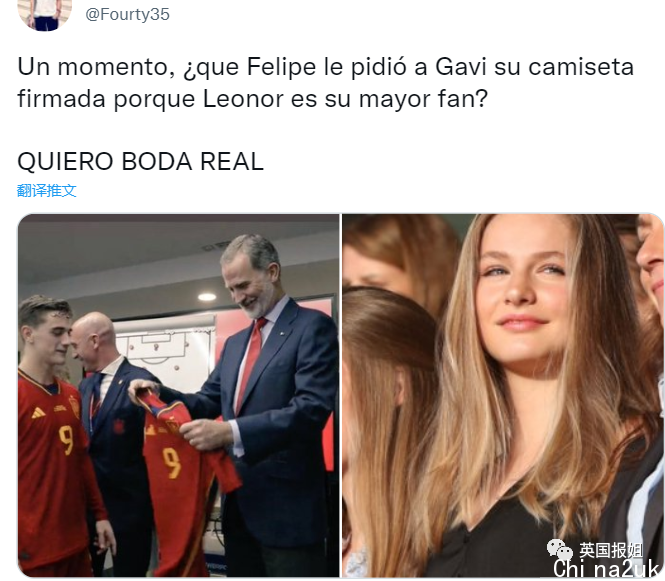
Task: Click the @Fourty35 handle
Action: 127,14
